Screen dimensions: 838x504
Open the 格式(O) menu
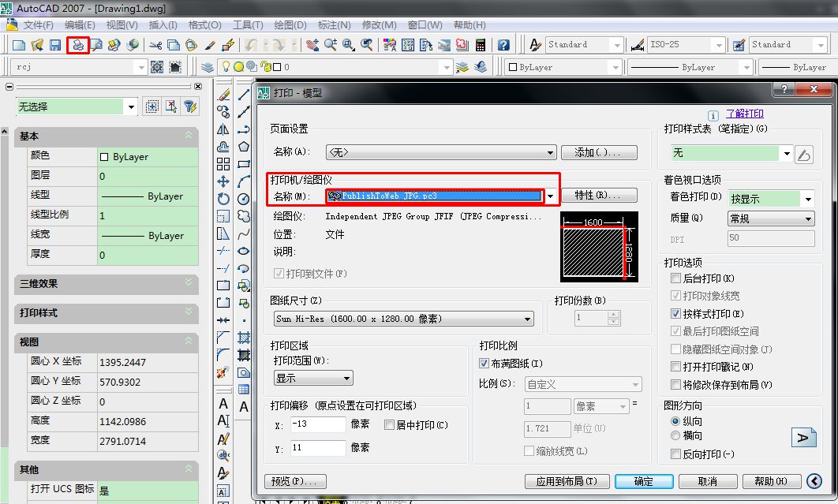(205, 25)
